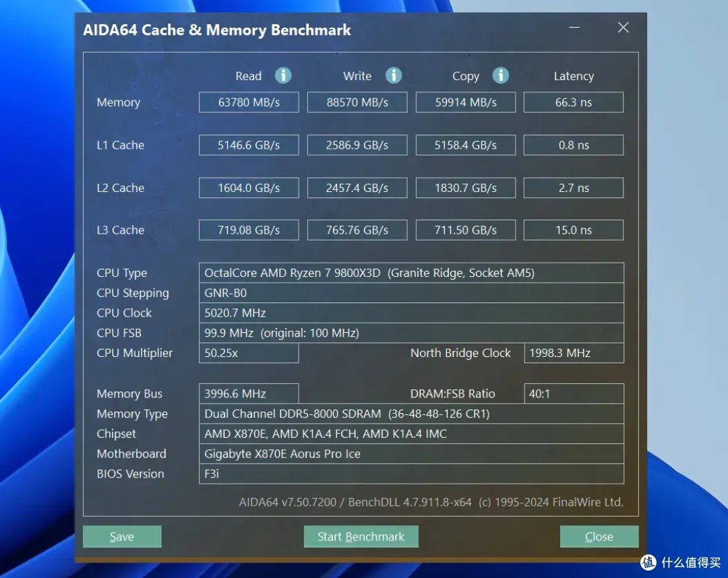Click the Chipset field AMD X870E
The width and height of the screenshot is (728, 578).
(411, 433)
